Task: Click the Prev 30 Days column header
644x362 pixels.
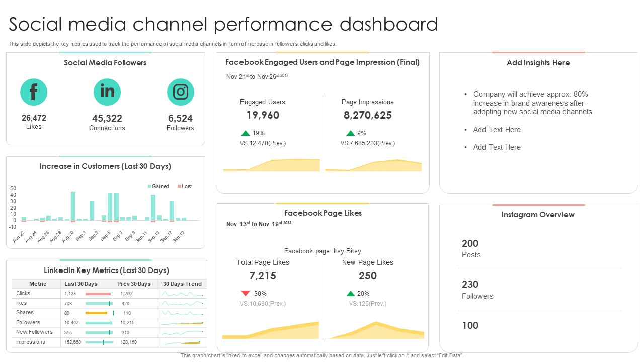Action: click(x=134, y=284)
